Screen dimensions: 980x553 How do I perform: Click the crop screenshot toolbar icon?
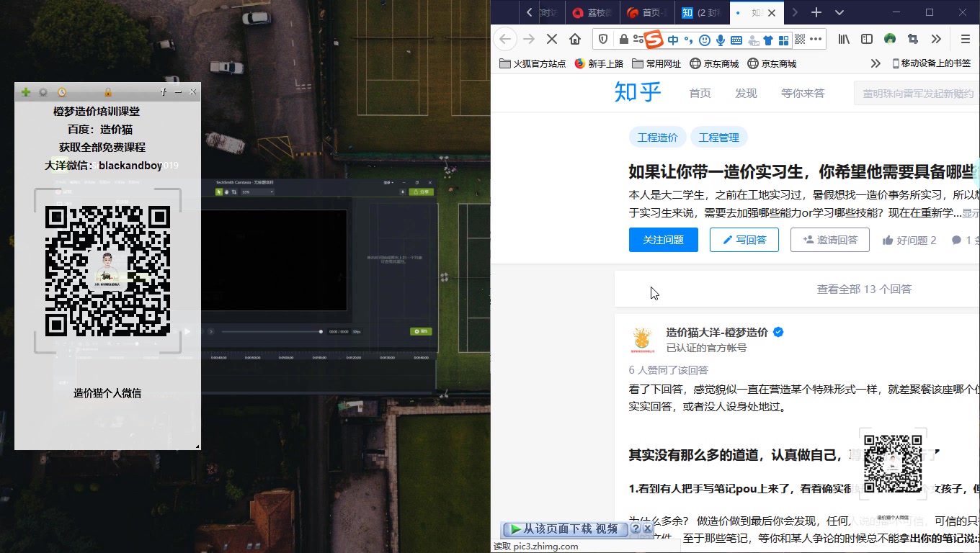pos(913,39)
